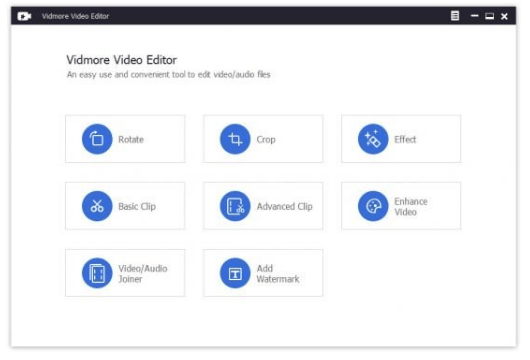Viewport: 530px width, 360px height.
Task: Open the menu list icon in title bar
Action: coord(455,16)
